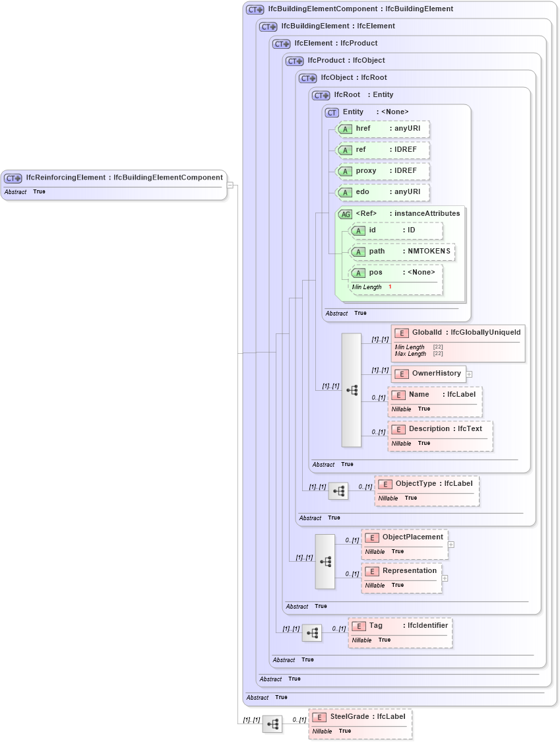Click the sequence icon above SteelGrade
Screen dimensions: 560x742
(272, 724)
